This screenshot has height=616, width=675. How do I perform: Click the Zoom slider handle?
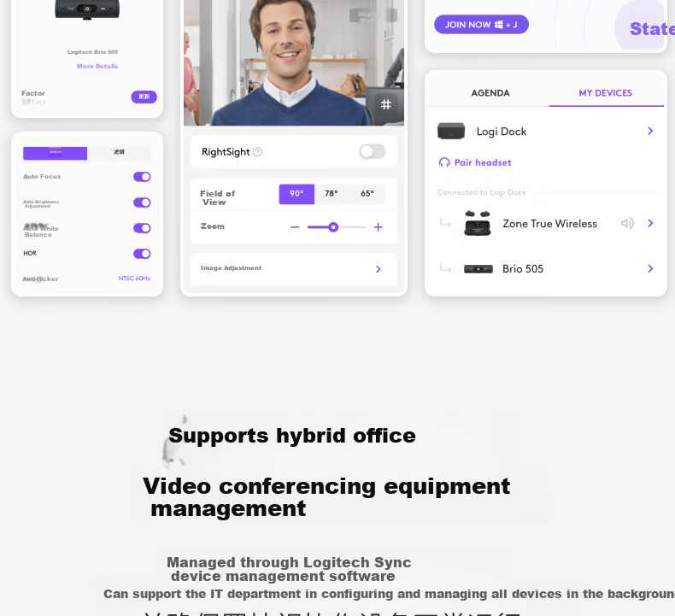333,227
